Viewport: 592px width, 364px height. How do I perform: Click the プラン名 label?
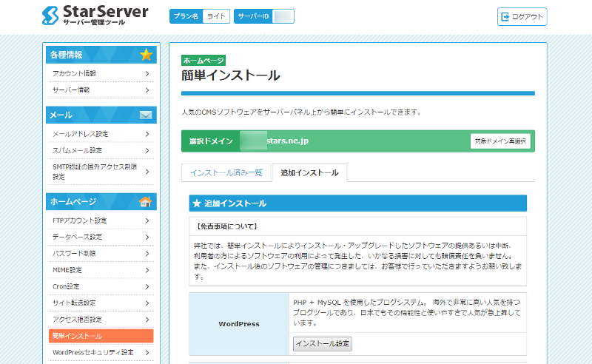186,16
